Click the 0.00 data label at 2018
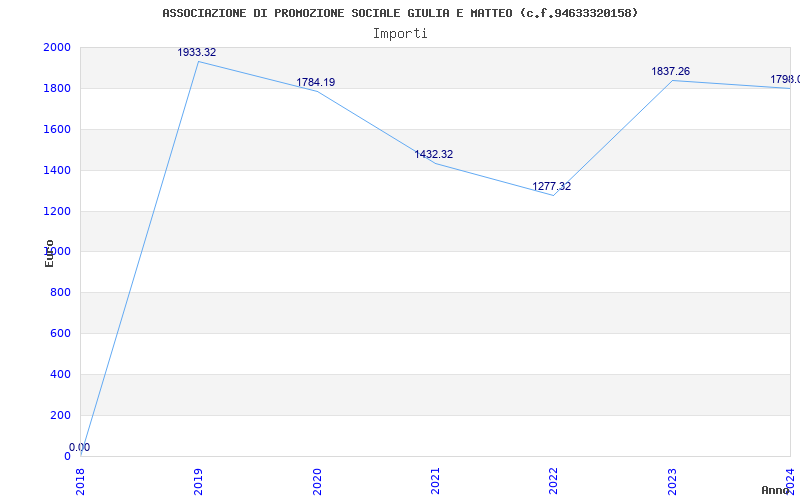This screenshot has height=500, width=800. (x=80, y=447)
